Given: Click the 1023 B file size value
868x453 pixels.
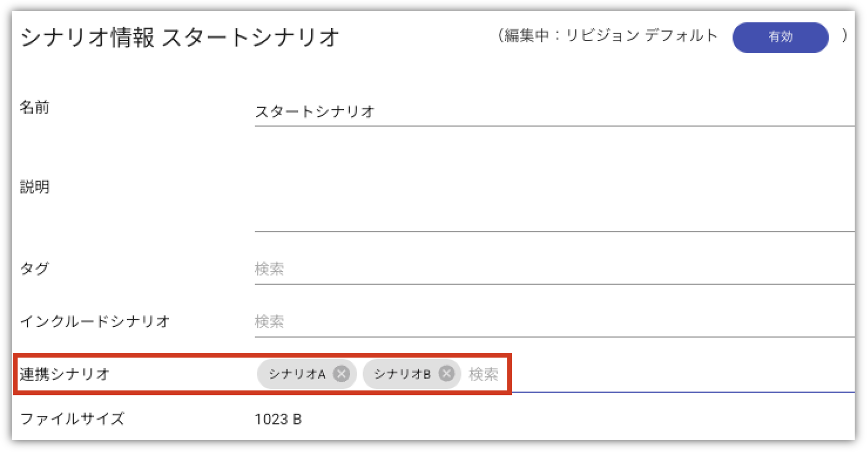Looking at the screenshot, I should [x=278, y=419].
